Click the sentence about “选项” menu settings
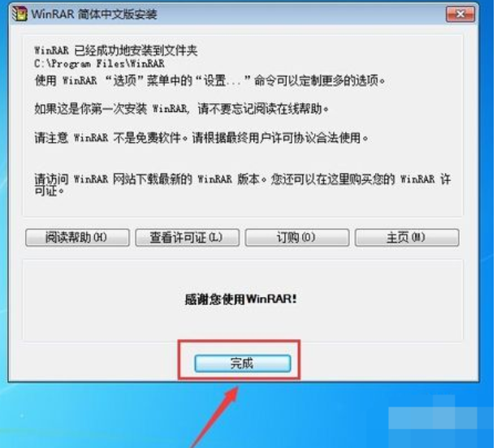The height and width of the screenshot is (448, 497). [x=210, y=80]
